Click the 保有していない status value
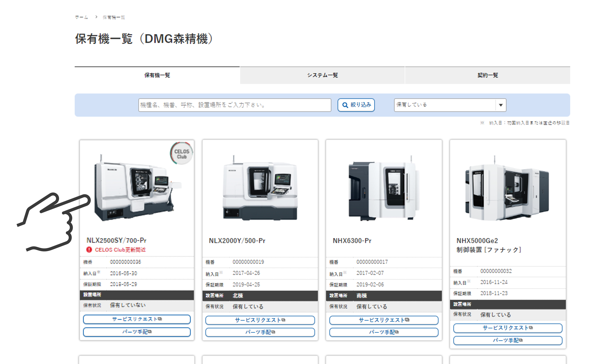Viewport: 616px width, 364px height. point(128,305)
